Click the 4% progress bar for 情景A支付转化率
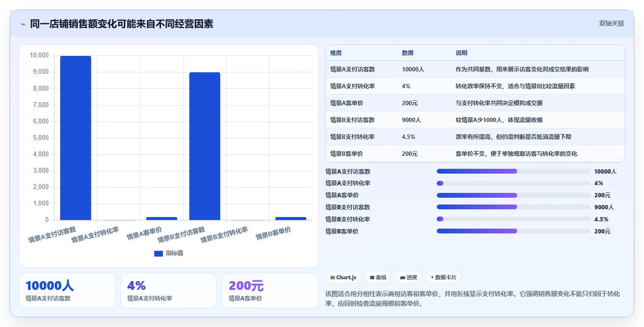644x327 pixels. pos(513,183)
